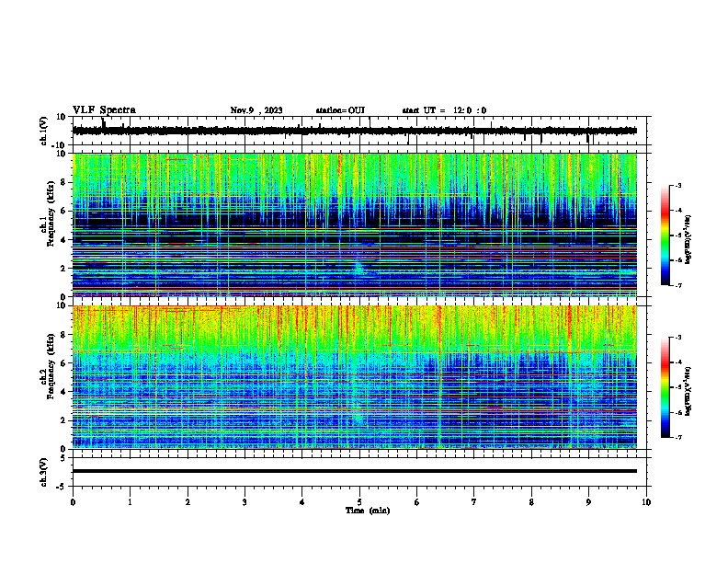
Task: Click the ch.1 "Frequency (kHz)" axis label
Action: 51,213
